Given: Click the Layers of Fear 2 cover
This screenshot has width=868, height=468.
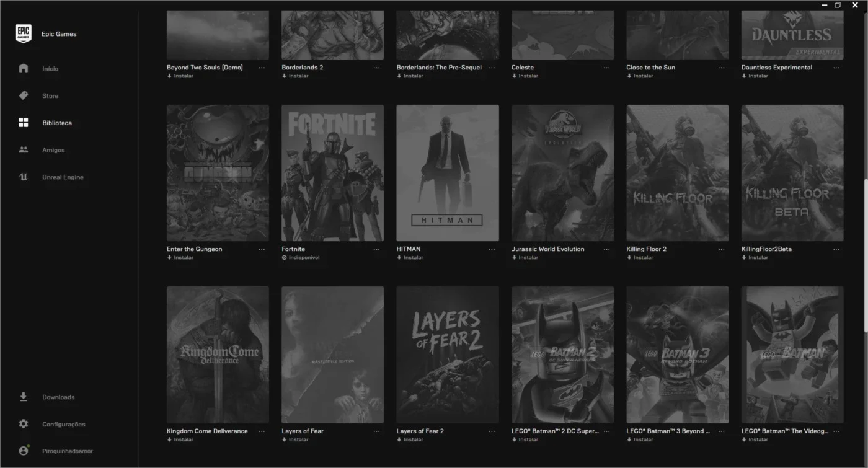Looking at the screenshot, I should click(x=448, y=355).
